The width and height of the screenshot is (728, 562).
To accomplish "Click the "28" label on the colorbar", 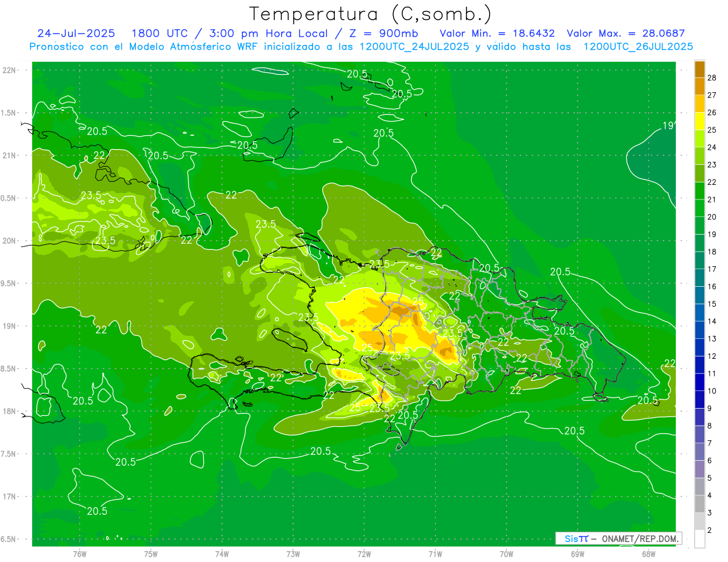I will tap(712, 78).
